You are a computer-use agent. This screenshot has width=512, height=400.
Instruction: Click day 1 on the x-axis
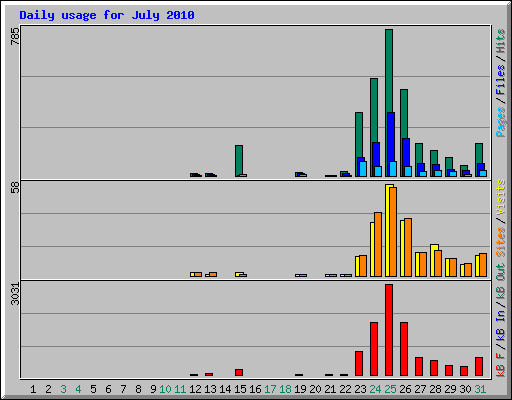point(33,389)
